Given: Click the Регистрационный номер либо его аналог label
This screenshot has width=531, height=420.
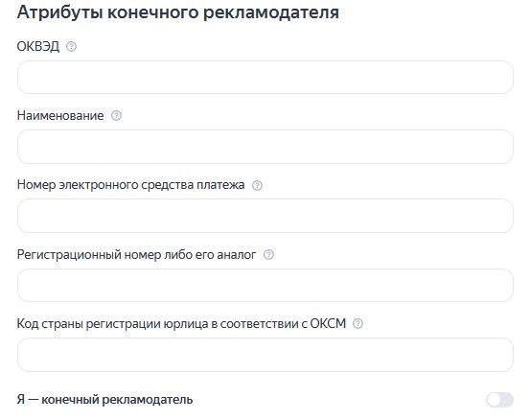Looking at the screenshot, I should click(x=136, y=255).
